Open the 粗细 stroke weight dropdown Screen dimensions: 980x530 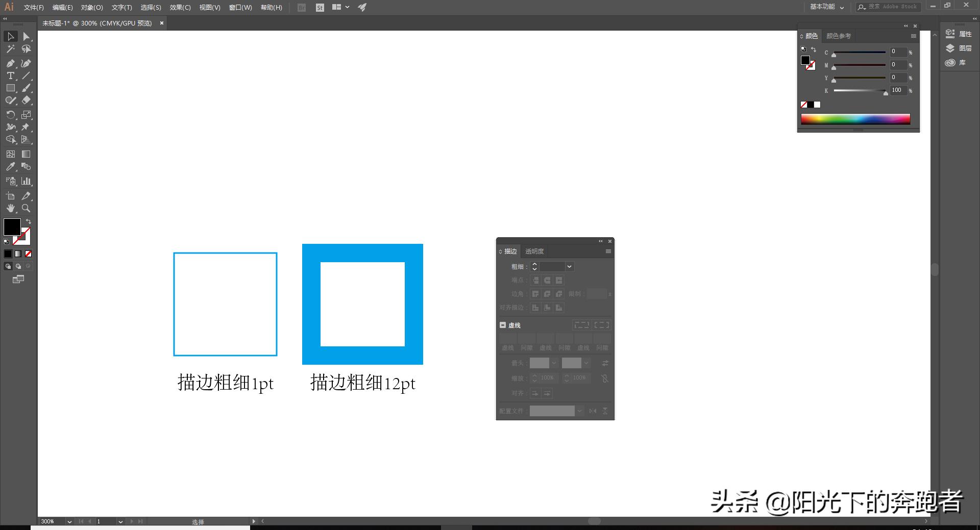click(x=569, y=266)
